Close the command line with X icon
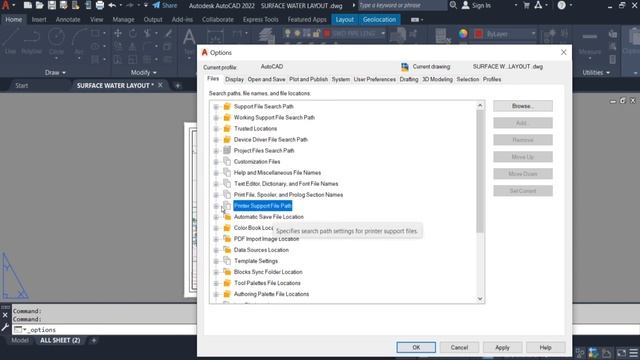The width and height of the screenshot is (640, 360). (x=5, y=315)
